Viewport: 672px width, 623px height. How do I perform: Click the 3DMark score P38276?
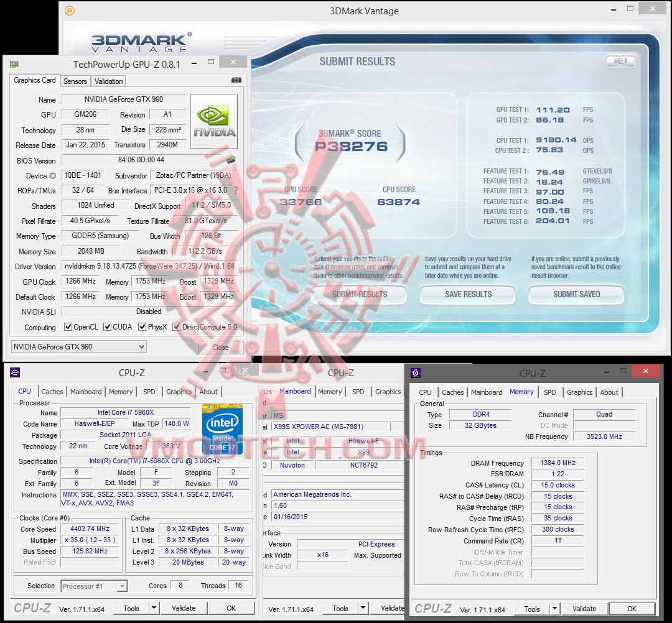click(352, 147)
